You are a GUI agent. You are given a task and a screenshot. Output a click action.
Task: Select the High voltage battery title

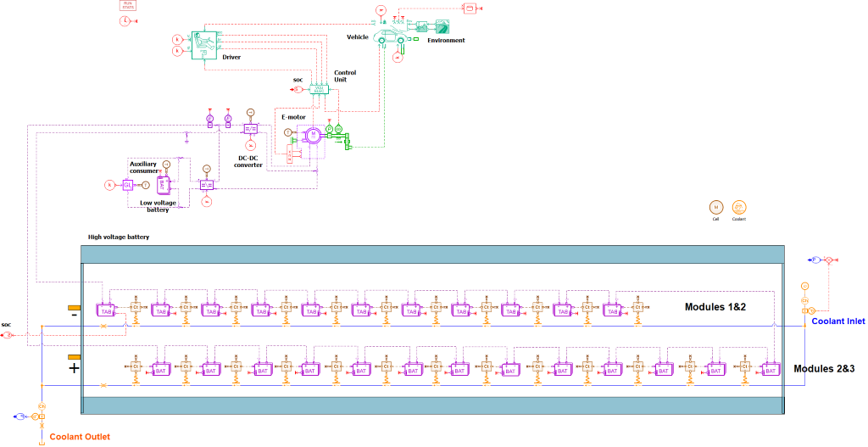pyautogui.click(x=119, y=237)
